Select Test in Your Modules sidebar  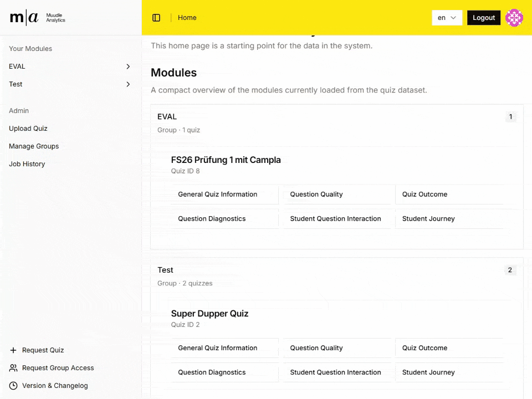(x=16, y=84)
